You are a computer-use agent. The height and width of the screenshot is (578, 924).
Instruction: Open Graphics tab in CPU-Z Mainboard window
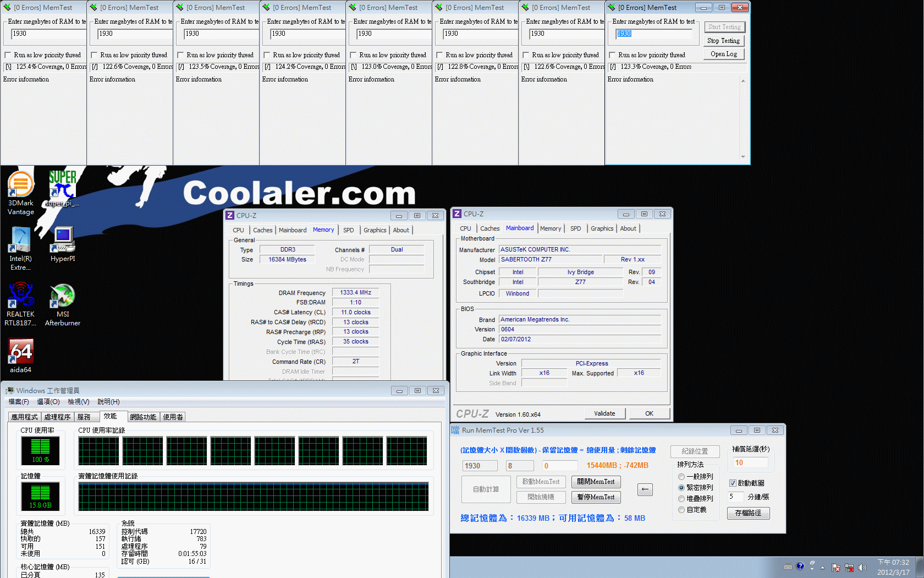602,228
